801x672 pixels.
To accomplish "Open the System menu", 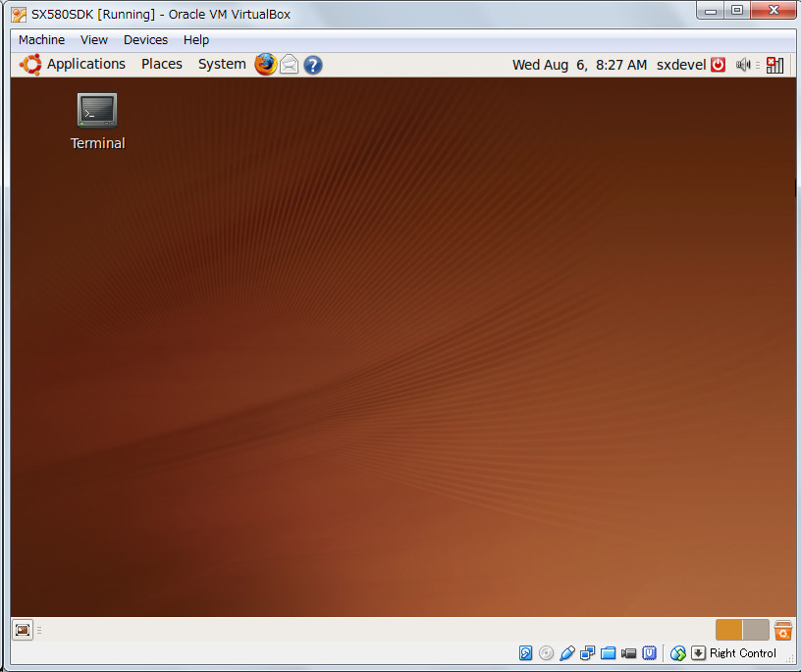I will click(222, 65).
